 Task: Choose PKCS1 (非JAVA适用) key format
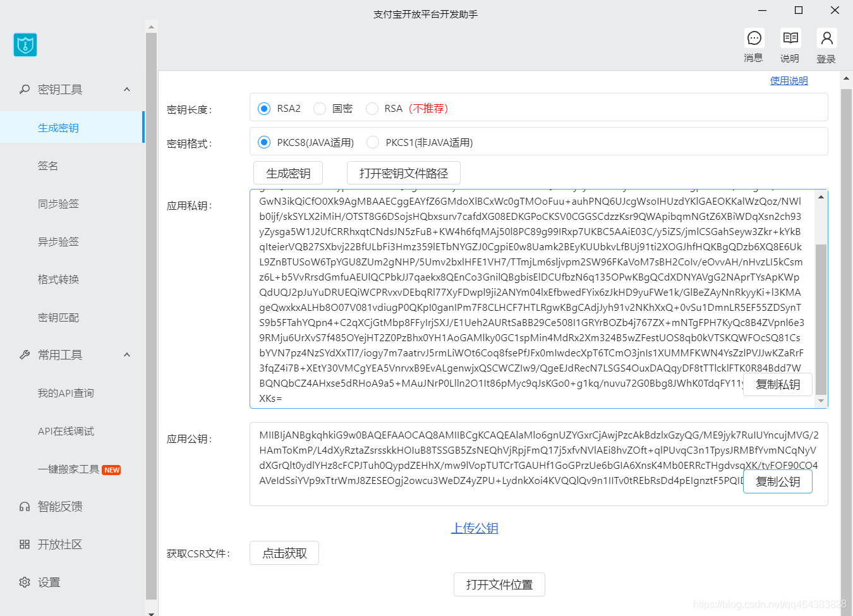tap(373, 143)
